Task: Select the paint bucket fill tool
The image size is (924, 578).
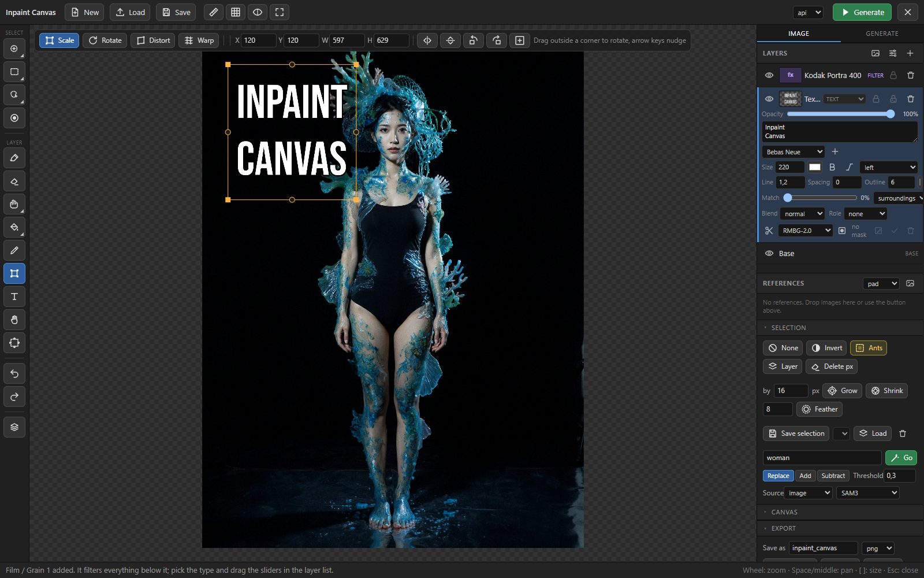Action: click(x=14, y=227)
